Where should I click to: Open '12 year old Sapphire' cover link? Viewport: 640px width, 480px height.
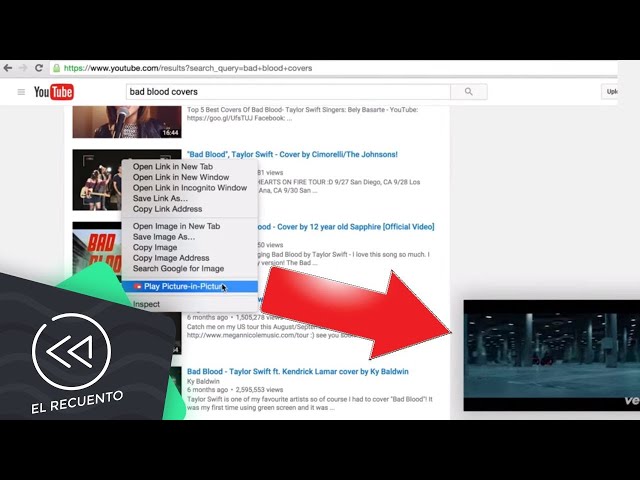[346, 227]
